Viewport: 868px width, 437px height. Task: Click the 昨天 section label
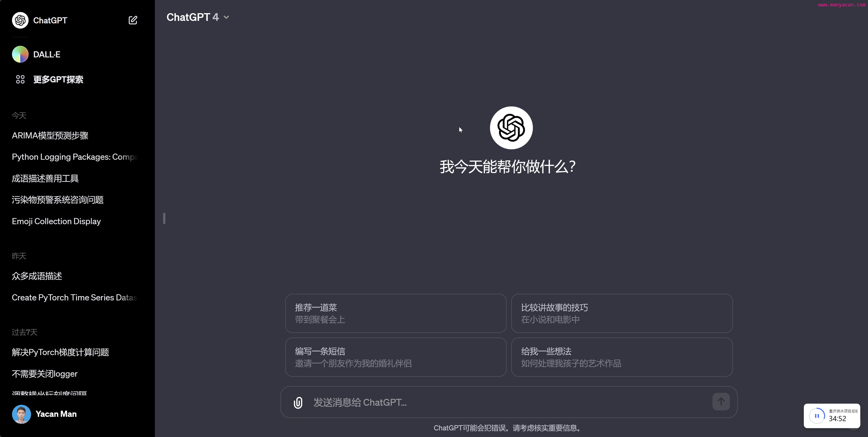[19, 256]
